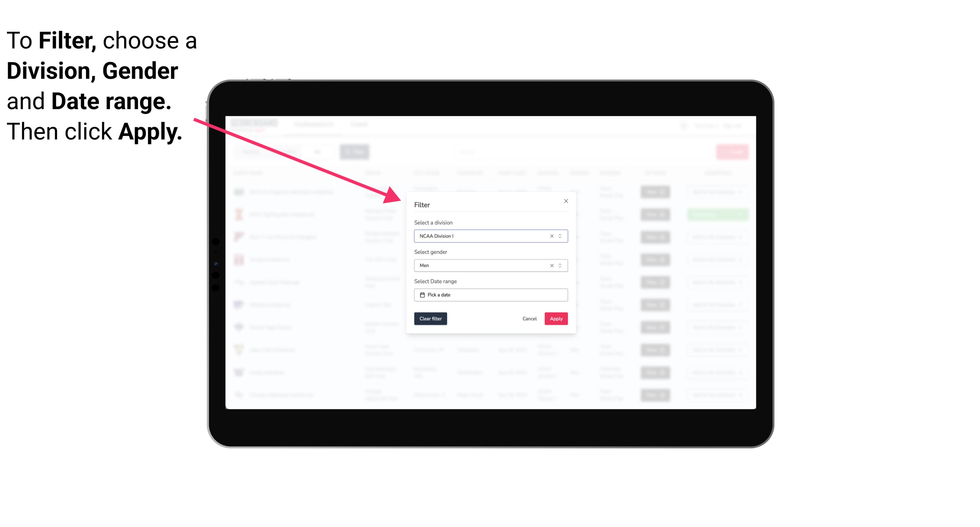Click Apply to confirm filter selections
Viewport: 980px width, 527px height.
(556, 319)
